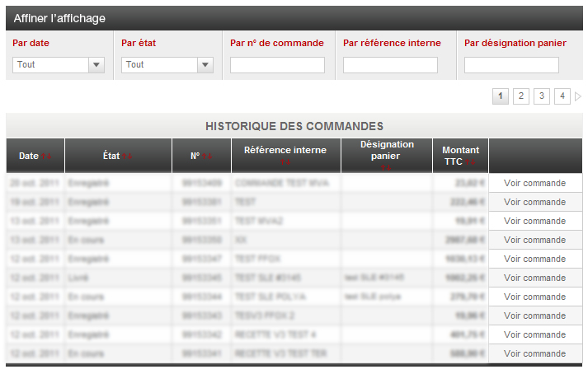Image resolution: width=588 pixels, height=374 pixels.
Task: Click the Affiner l'affichage heading
Action: pos(59,18)
